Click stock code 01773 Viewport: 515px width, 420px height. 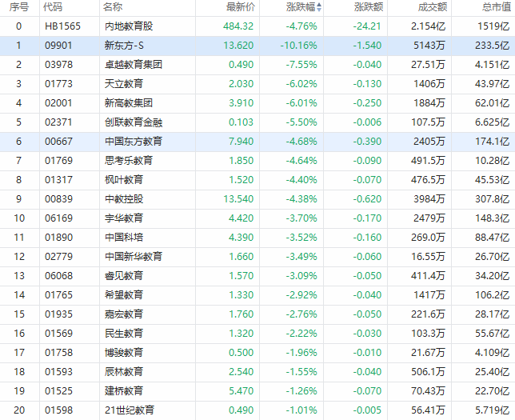58,84
